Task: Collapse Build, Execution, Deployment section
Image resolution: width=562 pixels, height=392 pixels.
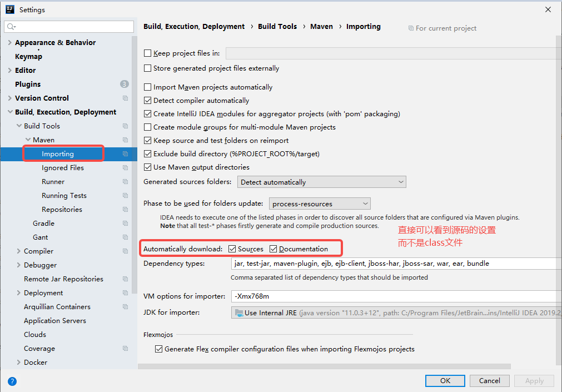Action: (x=10, y=112)
